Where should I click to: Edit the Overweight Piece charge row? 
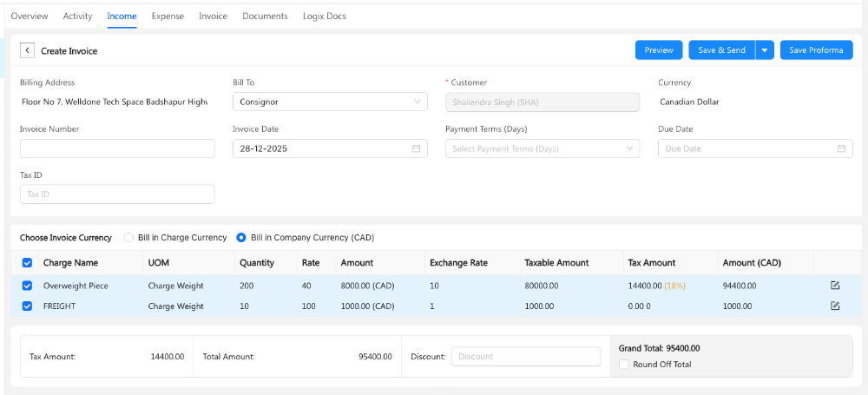tap(835, 286)
